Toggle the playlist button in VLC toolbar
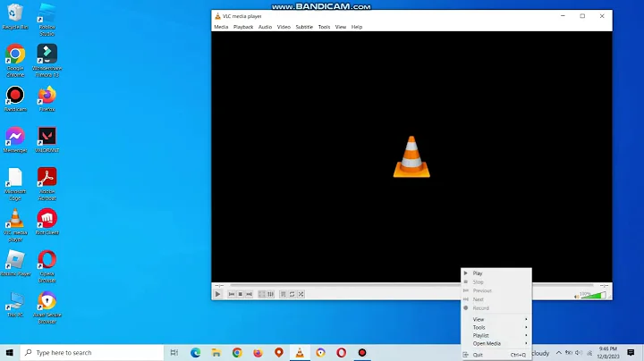This screenshot has width=644, height=361. click(283, 294)
